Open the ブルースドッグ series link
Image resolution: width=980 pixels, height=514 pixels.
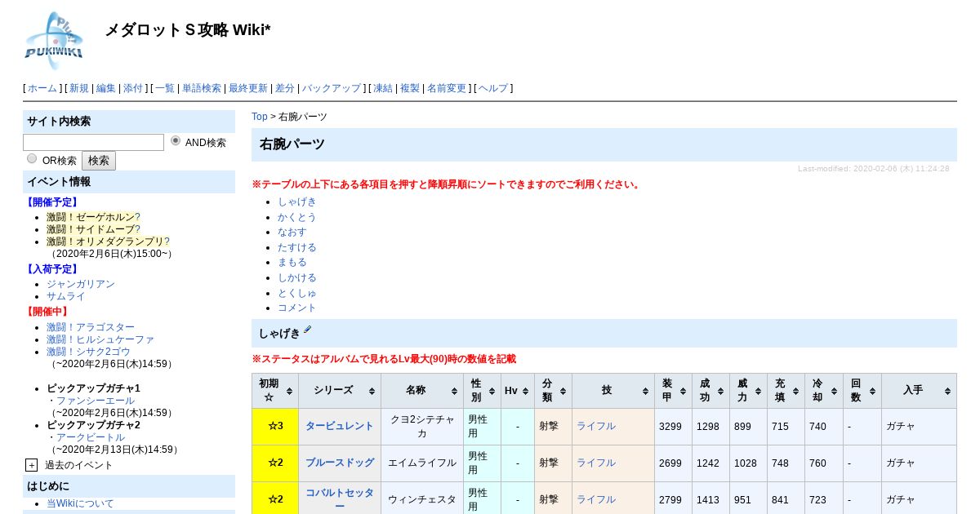click(x=340, y=463)
